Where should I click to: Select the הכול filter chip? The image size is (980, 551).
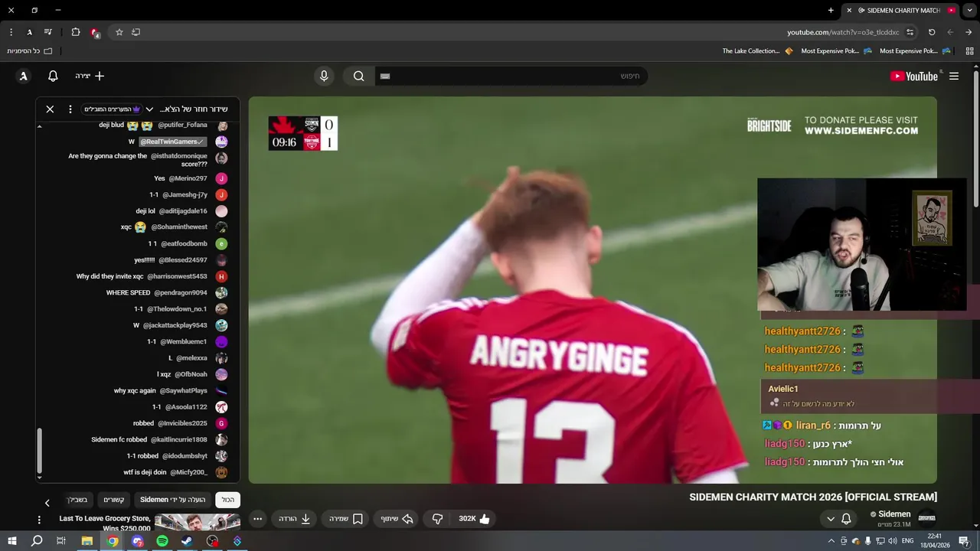pyautogui.click(x=228, y=500)
